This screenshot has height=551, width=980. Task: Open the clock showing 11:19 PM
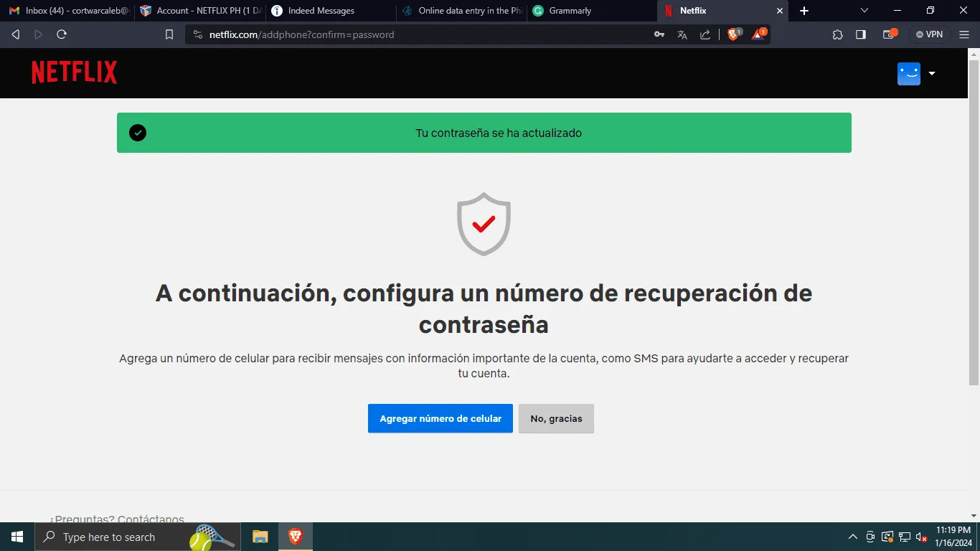pos(953,537)
